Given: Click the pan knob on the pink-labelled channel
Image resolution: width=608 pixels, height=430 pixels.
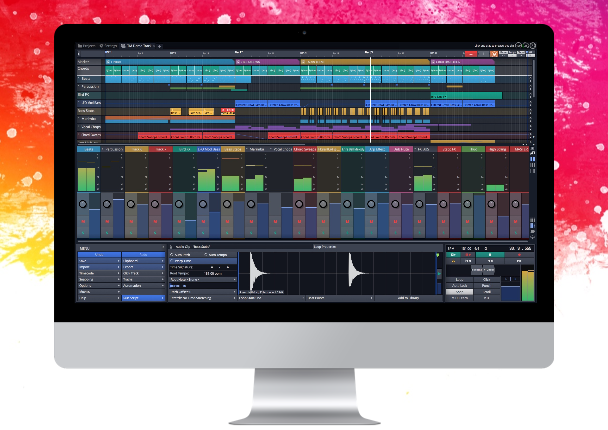Looking at the screenshot, I should point(395,204).
